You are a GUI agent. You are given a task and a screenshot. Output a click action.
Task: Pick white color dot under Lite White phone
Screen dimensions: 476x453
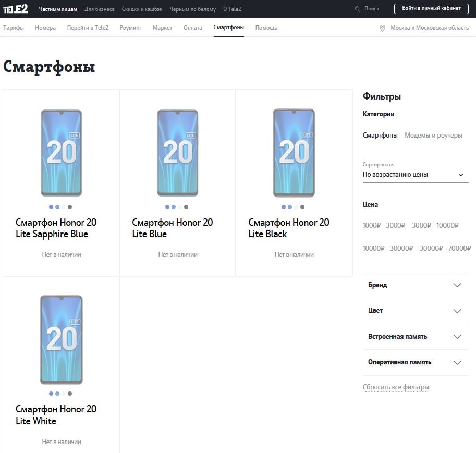coord(64,394)
